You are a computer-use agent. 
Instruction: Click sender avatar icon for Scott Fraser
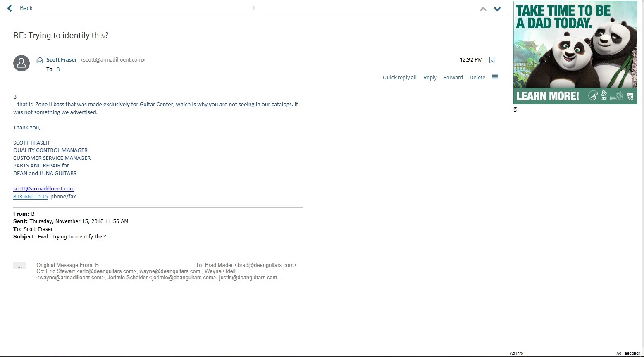tap(21, 63)
